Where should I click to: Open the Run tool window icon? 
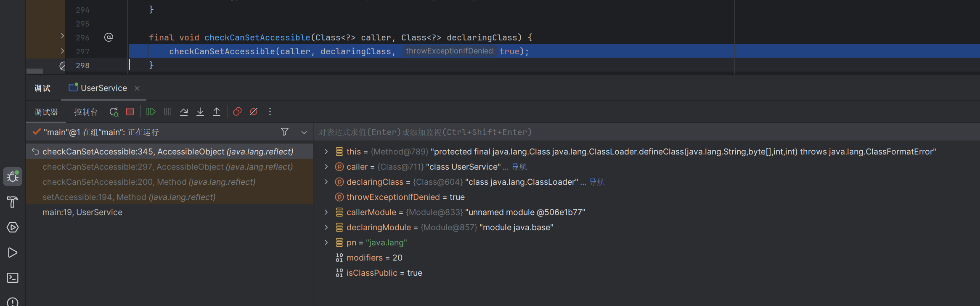click(x=13, y=253)
